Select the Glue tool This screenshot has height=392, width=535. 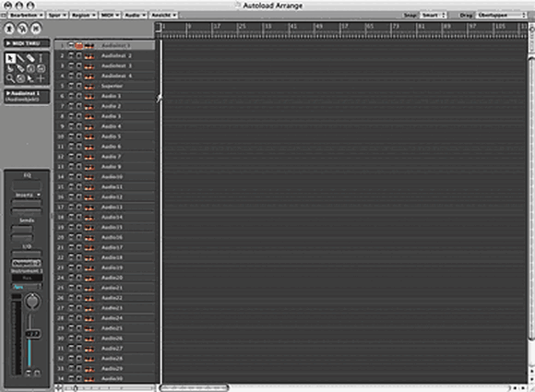pos(20,68)
